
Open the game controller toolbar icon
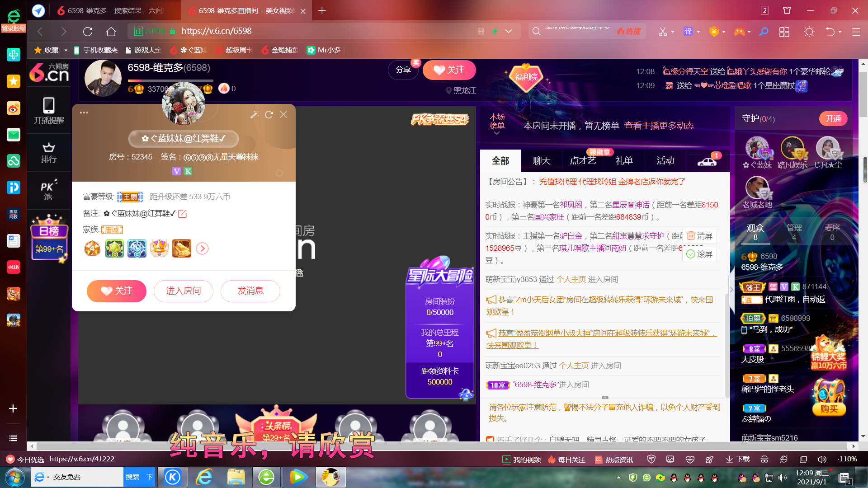coord(739,32)
